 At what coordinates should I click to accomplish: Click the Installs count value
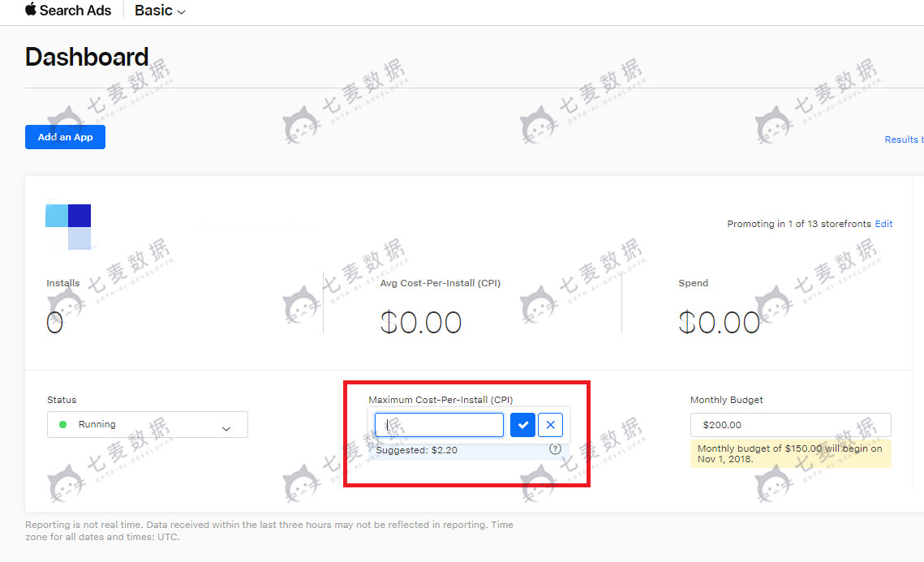coord(54,322)
